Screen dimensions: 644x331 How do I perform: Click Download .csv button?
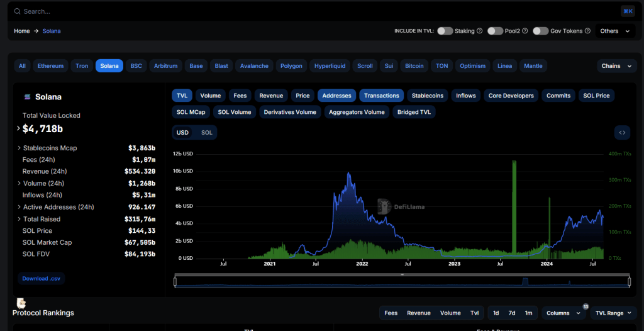pyautogui.click(x=41, y=278)
